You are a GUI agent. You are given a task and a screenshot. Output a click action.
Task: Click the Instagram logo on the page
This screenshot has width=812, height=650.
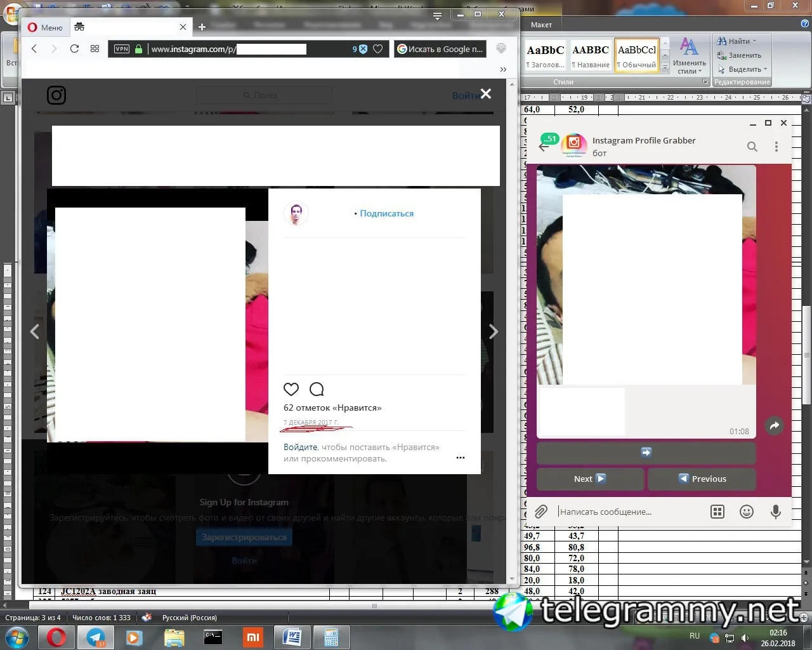coord(56,95)
